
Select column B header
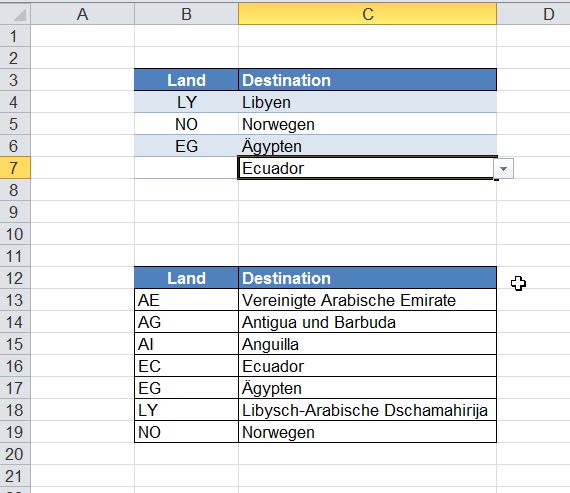coord(186,14)
